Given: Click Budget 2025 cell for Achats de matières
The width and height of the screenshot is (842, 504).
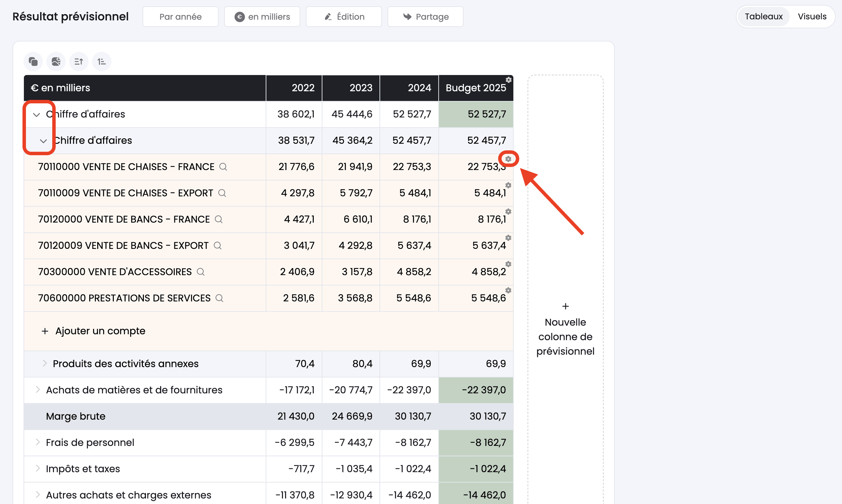Looking at the screenshot, I should (476, 390).
